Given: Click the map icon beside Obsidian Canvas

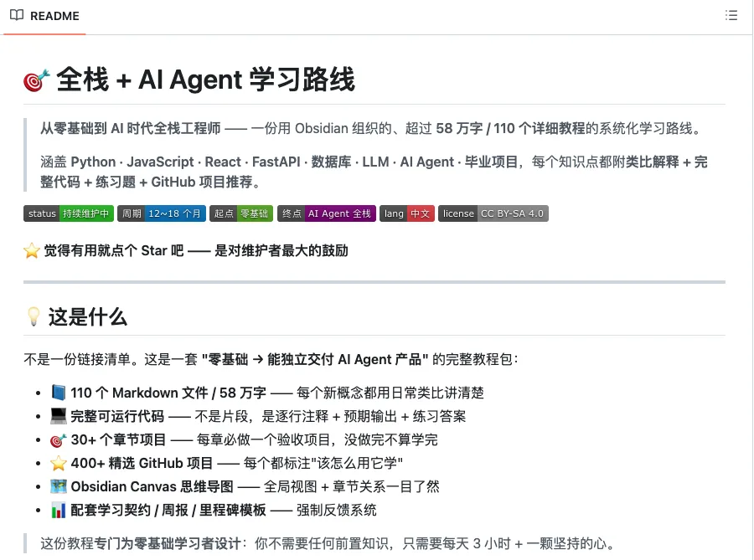Looking at the screenshot, I should point(59,486).
